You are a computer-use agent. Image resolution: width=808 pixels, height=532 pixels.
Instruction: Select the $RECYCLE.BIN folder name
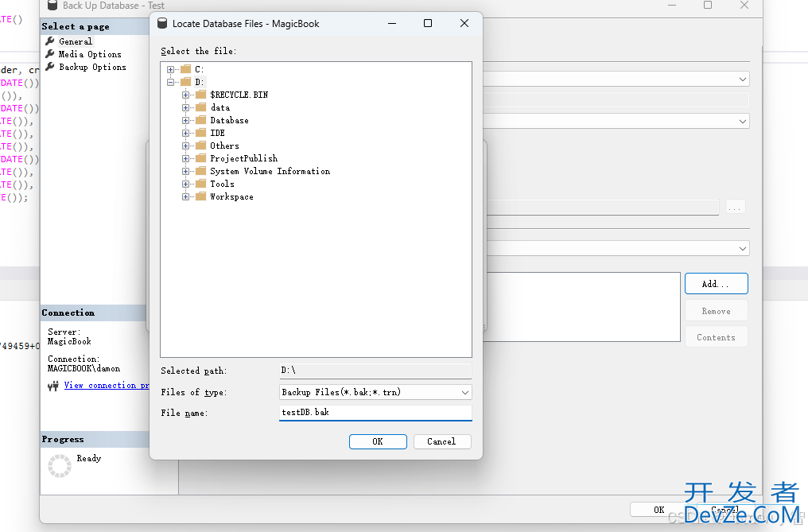(x=239, y=95)
